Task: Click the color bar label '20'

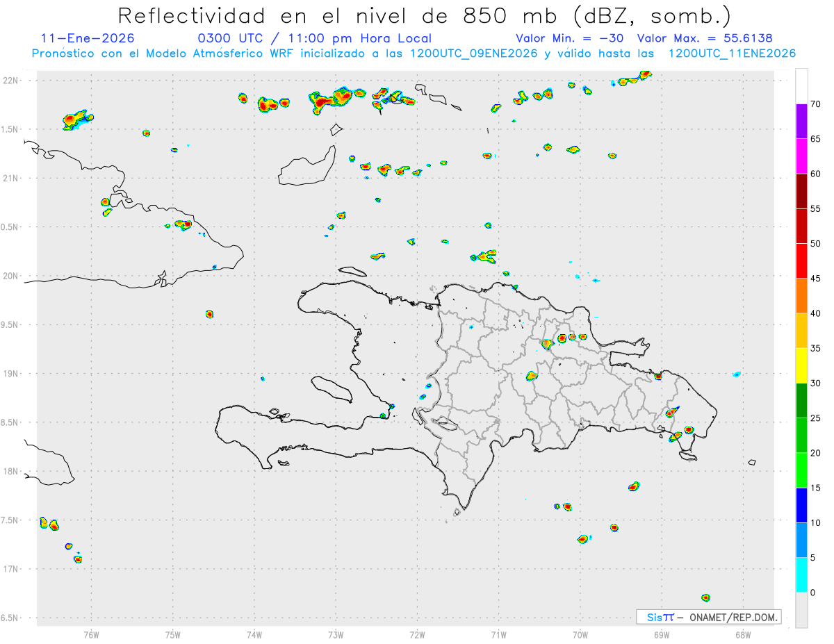Action: [x=816, y=453]
